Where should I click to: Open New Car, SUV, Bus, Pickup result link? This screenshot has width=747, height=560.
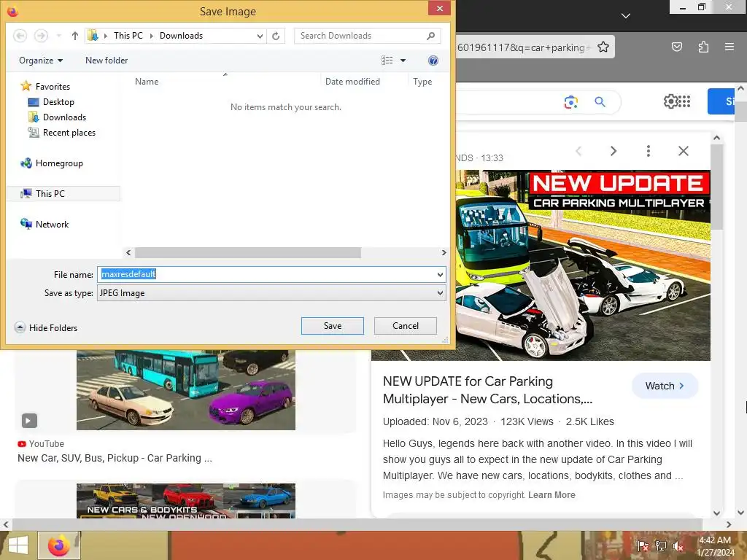[x=115, y=458]
